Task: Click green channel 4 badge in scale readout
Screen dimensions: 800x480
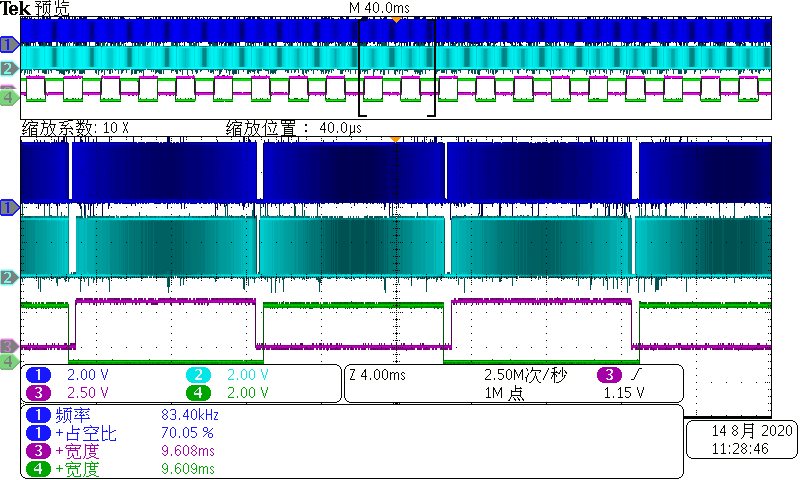Action: [x=198, y=393]
